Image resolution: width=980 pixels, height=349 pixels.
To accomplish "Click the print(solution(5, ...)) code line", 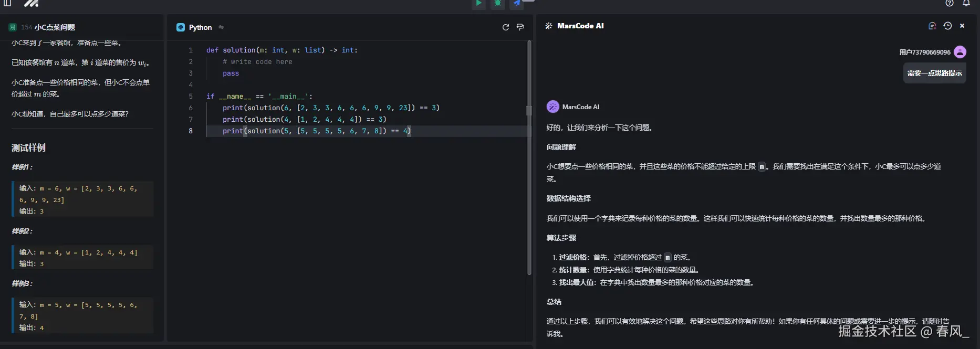I will (317, 131).
